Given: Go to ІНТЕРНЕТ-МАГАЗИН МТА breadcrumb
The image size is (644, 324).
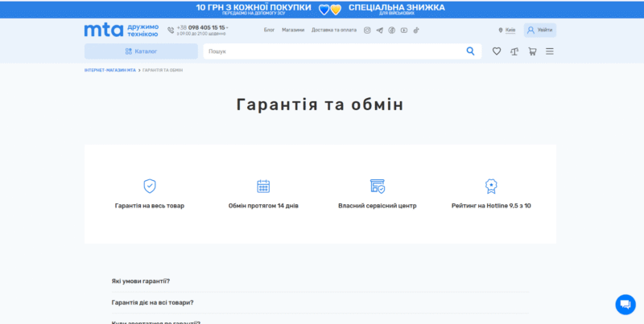Looking at the screenshot, I should click(110, 70).
